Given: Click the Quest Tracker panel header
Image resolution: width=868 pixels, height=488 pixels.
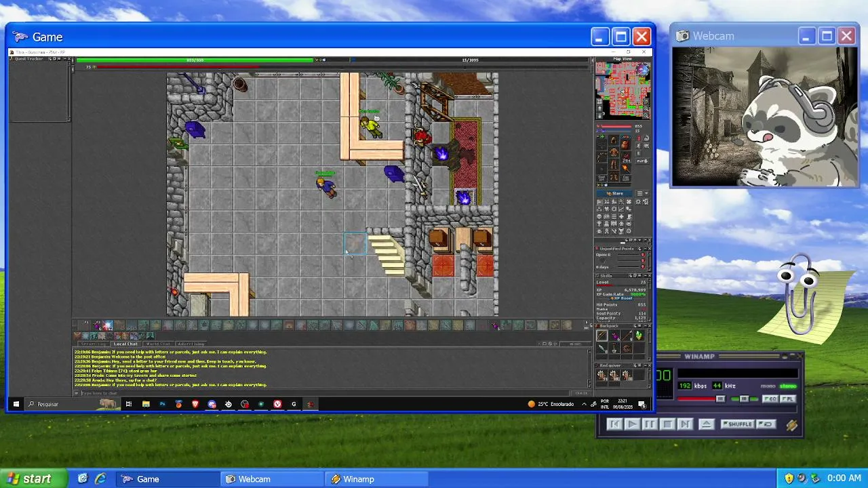Looking at the screenshot, I should tap(39, 59).
